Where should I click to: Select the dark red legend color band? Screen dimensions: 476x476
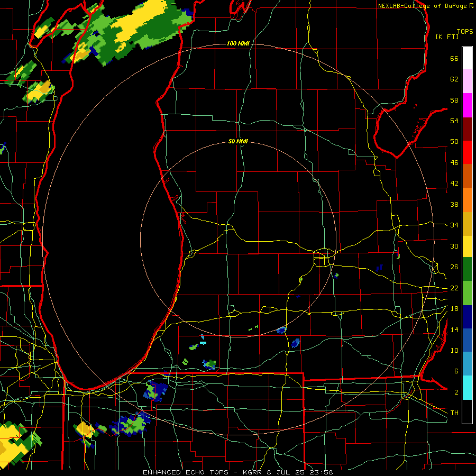(467, 129)
